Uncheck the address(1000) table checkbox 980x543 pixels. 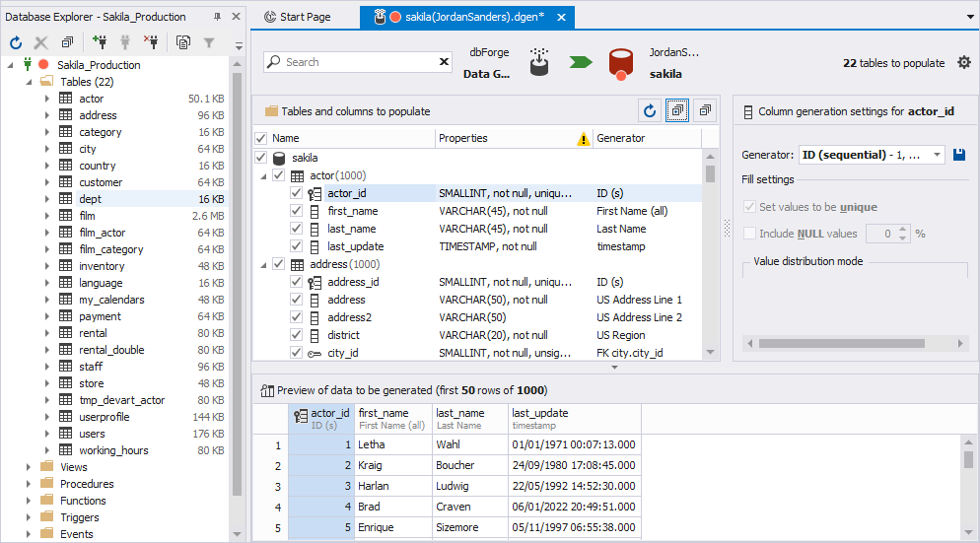pos(279,264)
